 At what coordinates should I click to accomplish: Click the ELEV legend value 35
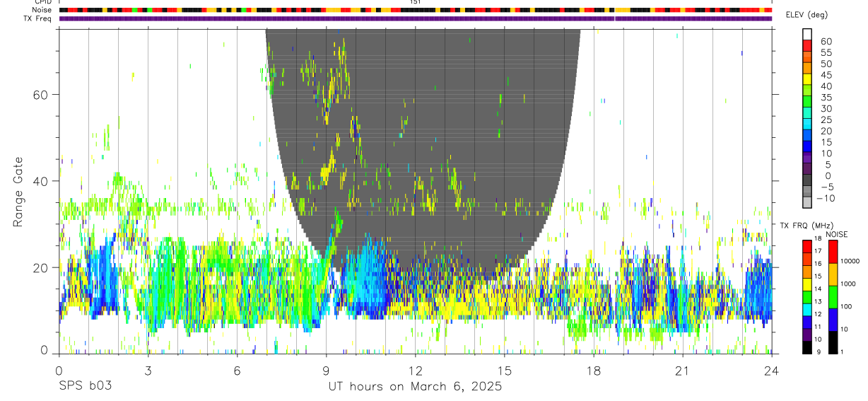(x=826, y=98)
